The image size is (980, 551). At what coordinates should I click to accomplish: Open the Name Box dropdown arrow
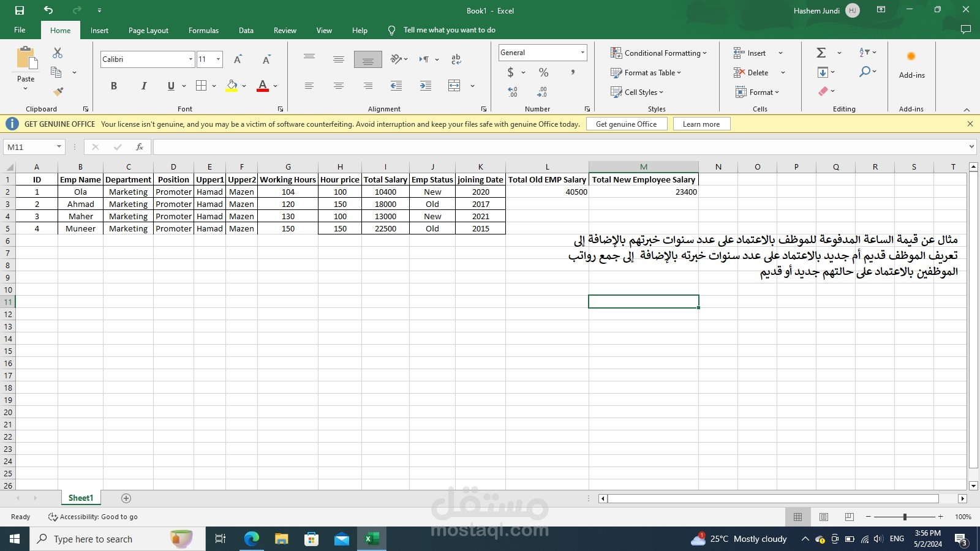59,147
